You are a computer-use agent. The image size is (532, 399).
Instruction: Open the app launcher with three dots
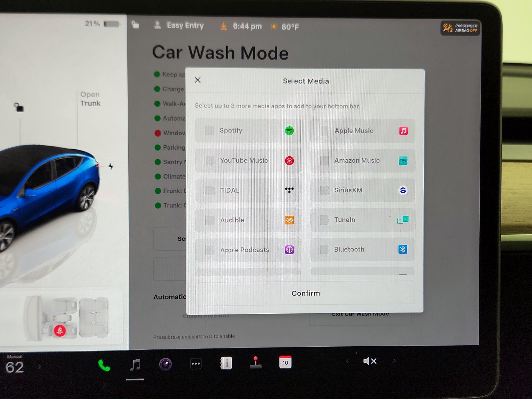tap(196, 363)
